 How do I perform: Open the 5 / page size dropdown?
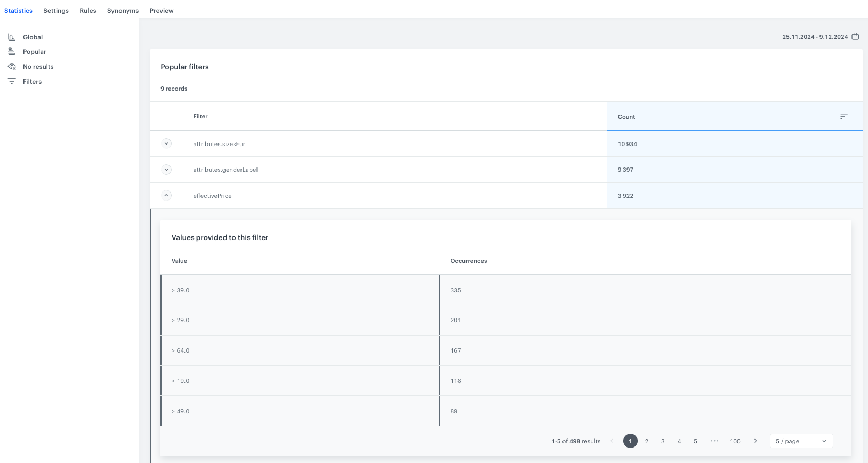click(801, 441)
